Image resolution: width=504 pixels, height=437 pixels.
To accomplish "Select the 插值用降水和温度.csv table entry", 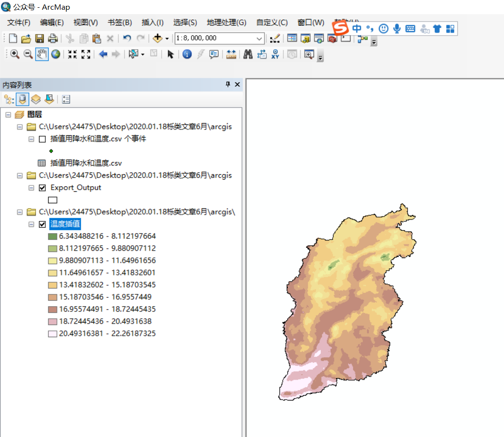I will pos(86,163).
